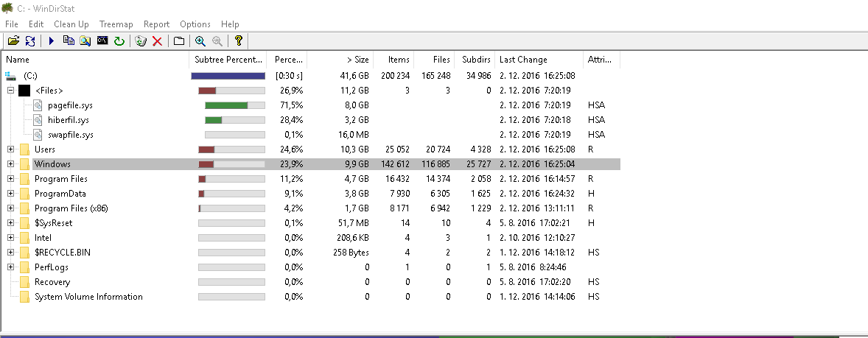
Task: Click the Copy Path toolbar icon
Action: click(69, 41)
